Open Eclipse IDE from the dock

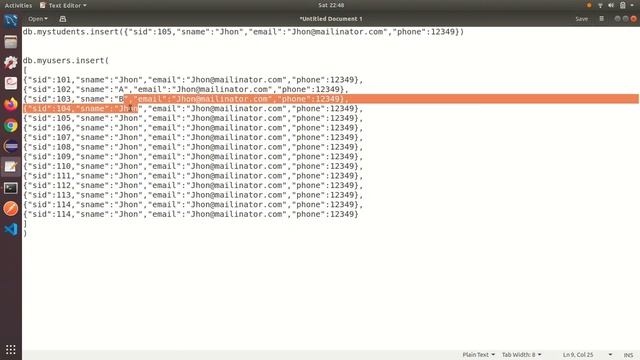[11, 146]
